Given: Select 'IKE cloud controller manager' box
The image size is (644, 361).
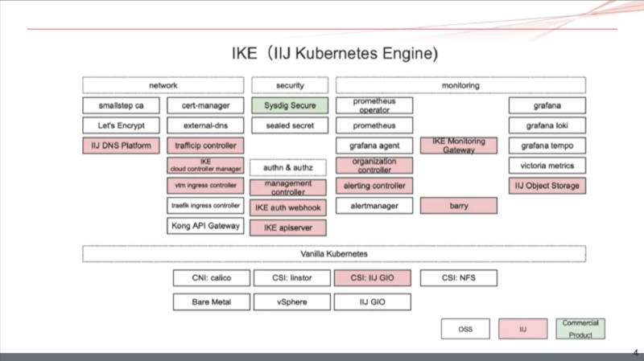Looking at the screenshot, I should (205, 166).
